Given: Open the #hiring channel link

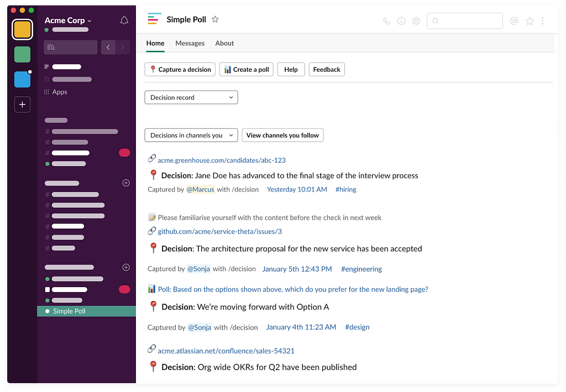Looking at the screenshot, I should (346, 189).
